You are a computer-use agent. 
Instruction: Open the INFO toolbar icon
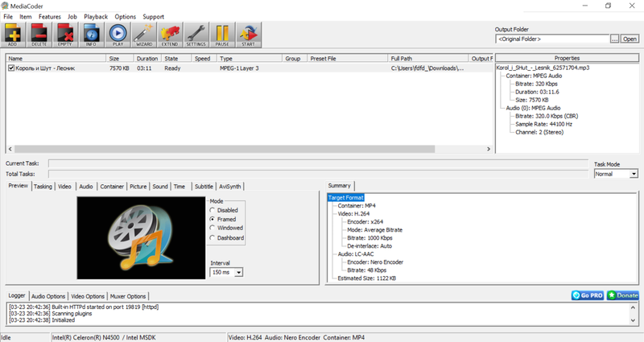pyautogui.click(x=91, y=35)
